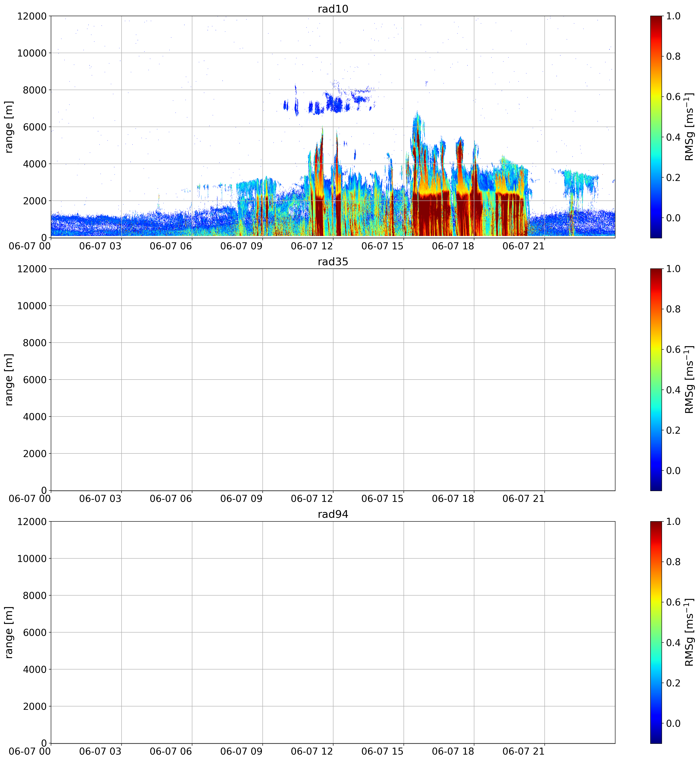The height and width of the screenshot is (761, 700).
Task: Click '06-07 00' x-tick under rad94
Action: point(30,751)
